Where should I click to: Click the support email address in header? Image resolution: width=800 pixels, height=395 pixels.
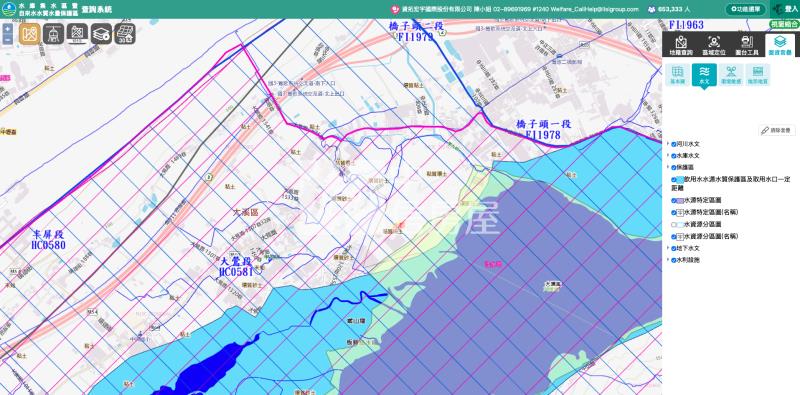tap(594, 9)
